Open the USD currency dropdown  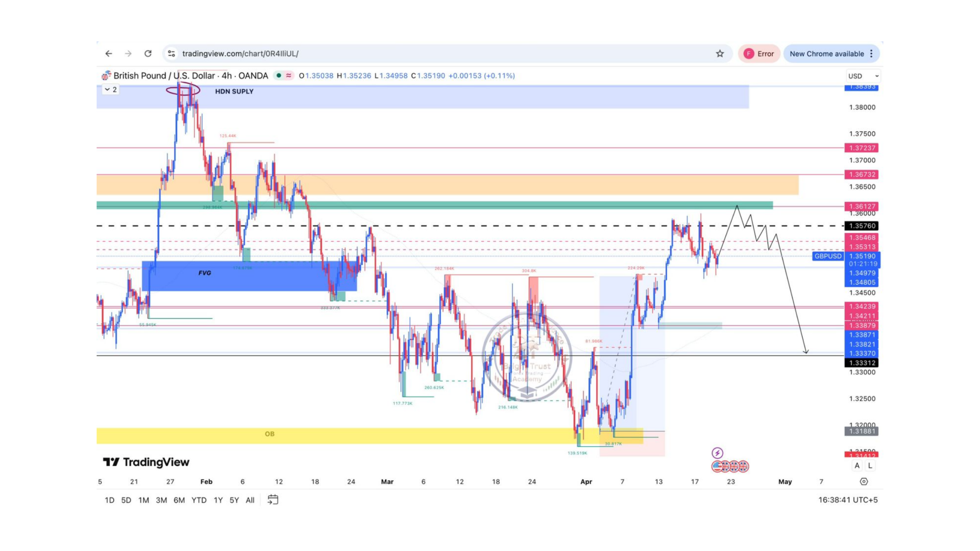863,76
